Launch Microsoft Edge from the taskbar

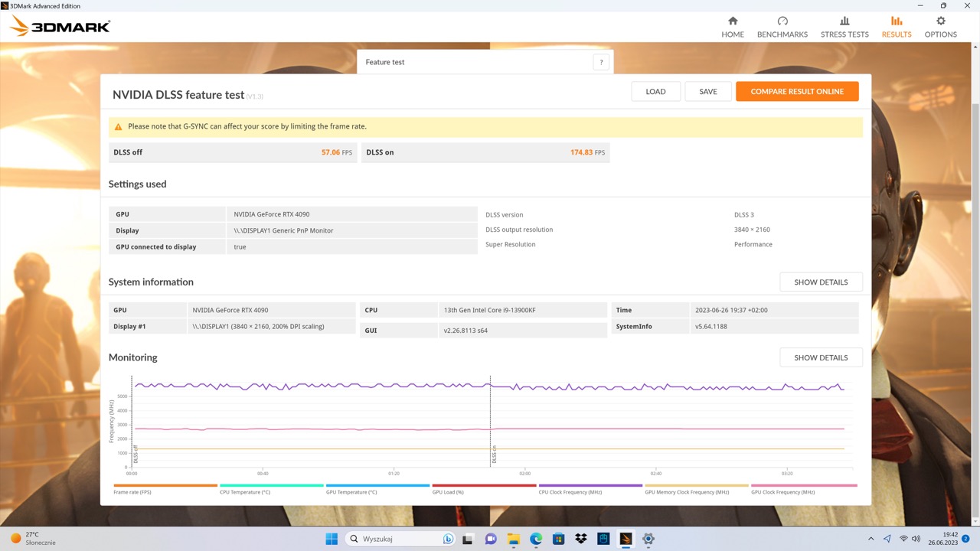click(x=536, y=539)
